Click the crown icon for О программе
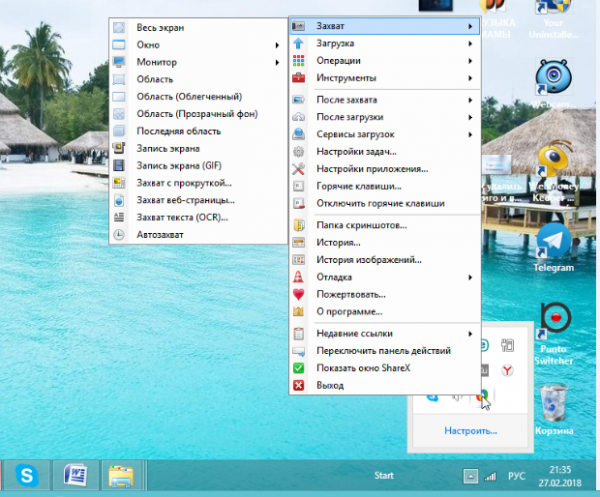Viewport: 600px width, 497px height. 298,311
